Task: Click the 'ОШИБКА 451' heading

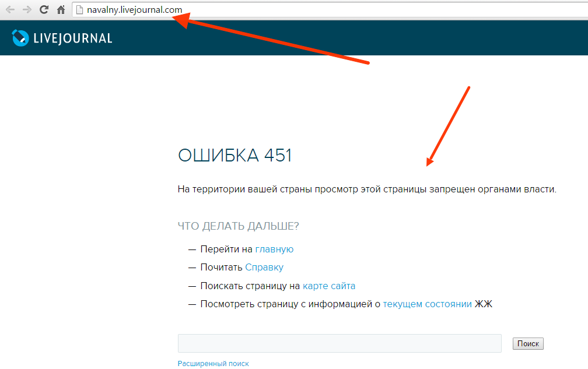Action: (x=235, y=155)
